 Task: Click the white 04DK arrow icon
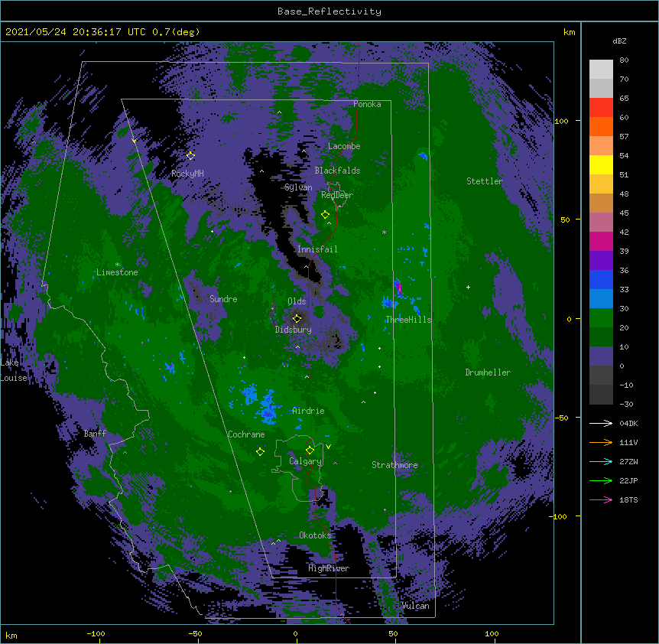coord(601,423)
